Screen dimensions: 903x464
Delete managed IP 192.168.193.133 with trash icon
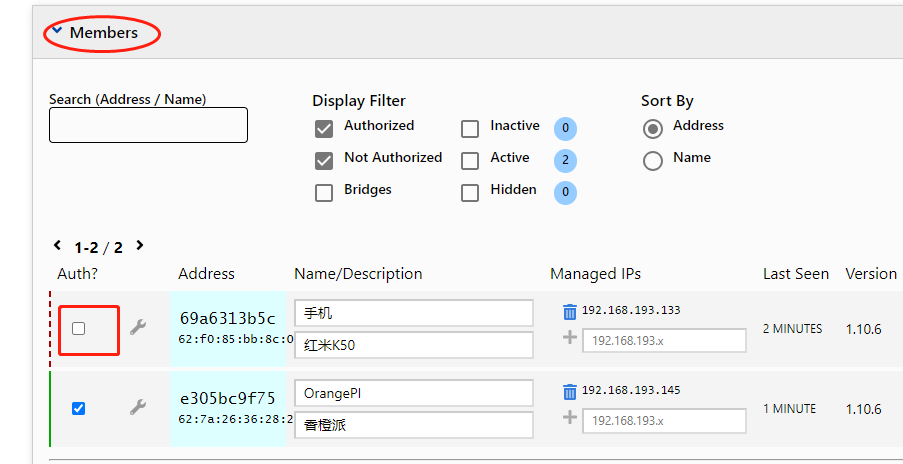click(569, 311)
